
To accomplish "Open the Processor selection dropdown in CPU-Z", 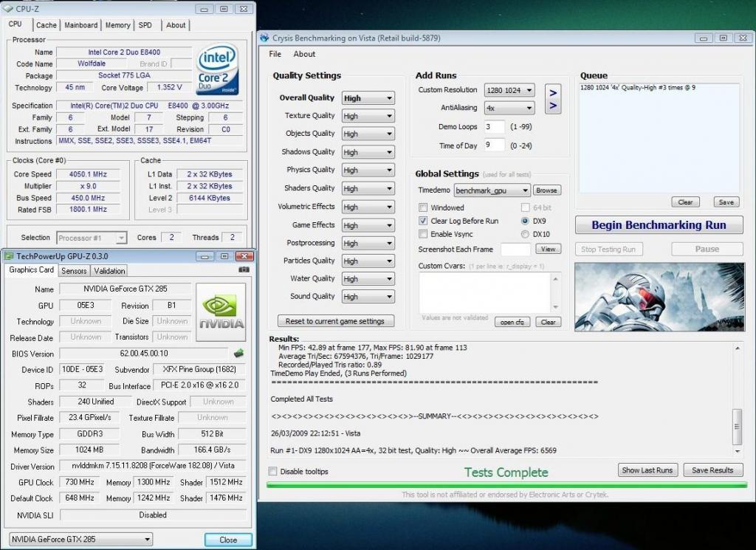I will (92, 238).
